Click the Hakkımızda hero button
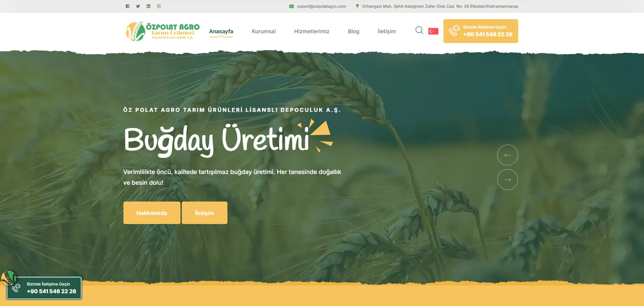The width and height of the screenshot is (644, 306). click(x=152, y=213)
